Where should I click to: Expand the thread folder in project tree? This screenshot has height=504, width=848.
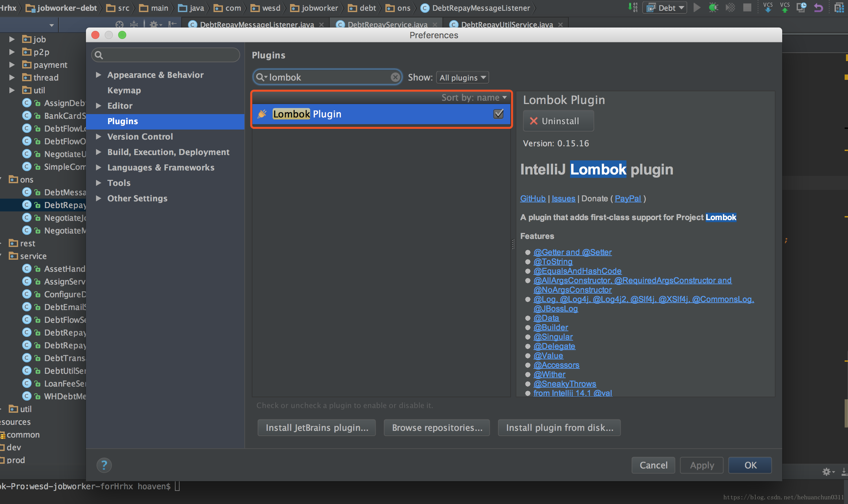12,78
